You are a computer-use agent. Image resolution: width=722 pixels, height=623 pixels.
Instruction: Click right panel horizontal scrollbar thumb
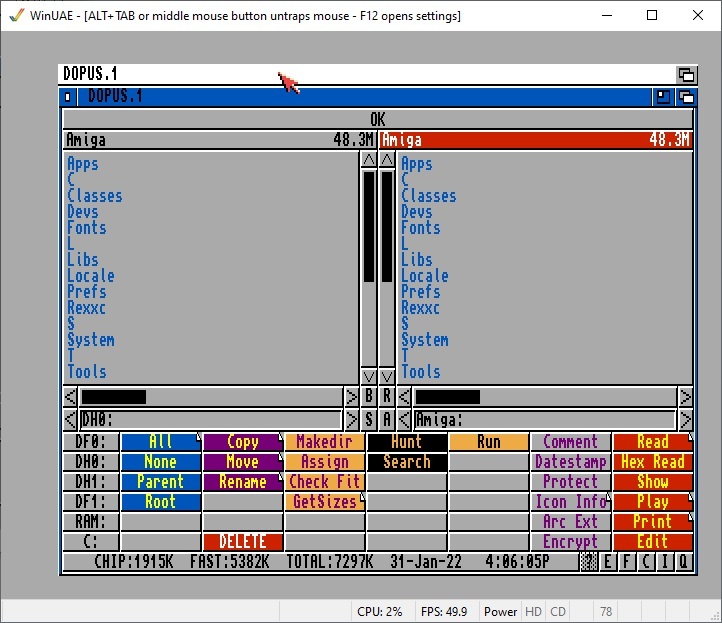(448, 396)
